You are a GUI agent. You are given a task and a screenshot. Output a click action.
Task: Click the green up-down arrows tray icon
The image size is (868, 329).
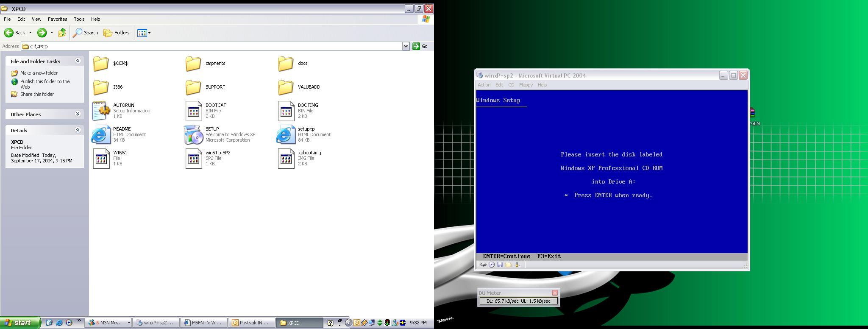[x=379, y=323]
